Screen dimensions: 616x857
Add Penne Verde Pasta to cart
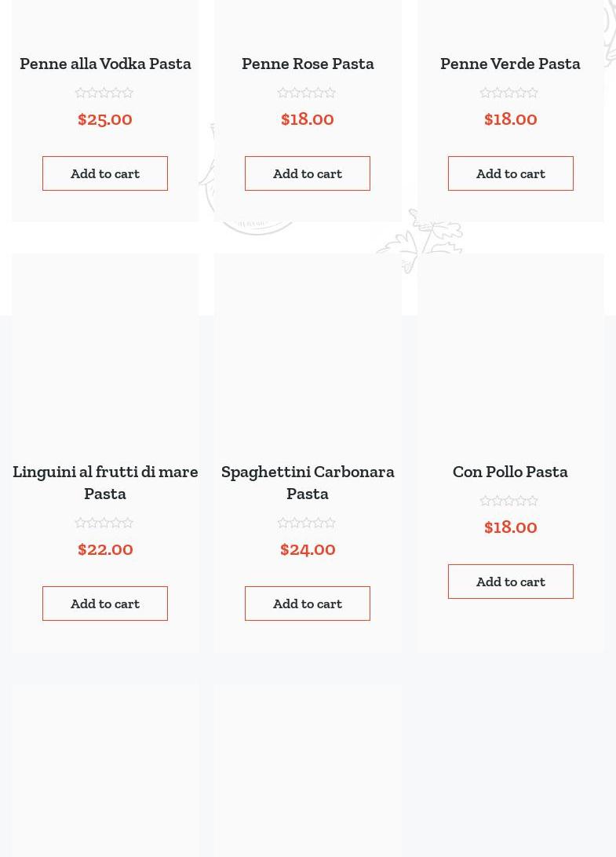click(510, 173)
